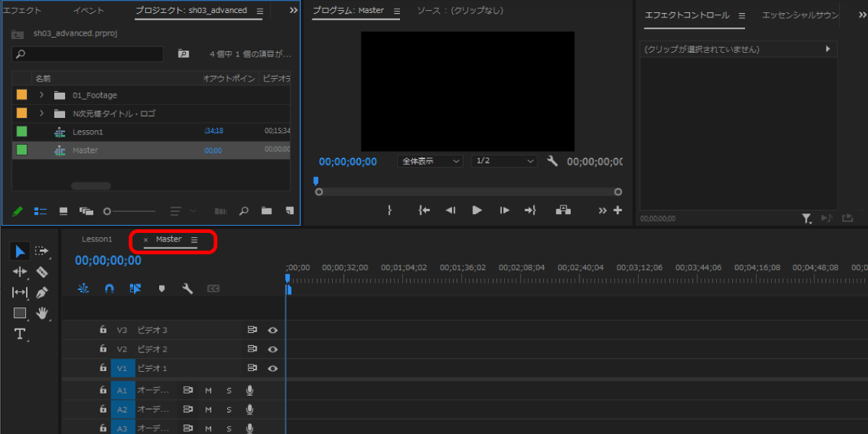868x434 pixels.
Task: Expand the 01_Footage bin
Action: [41, 95]
